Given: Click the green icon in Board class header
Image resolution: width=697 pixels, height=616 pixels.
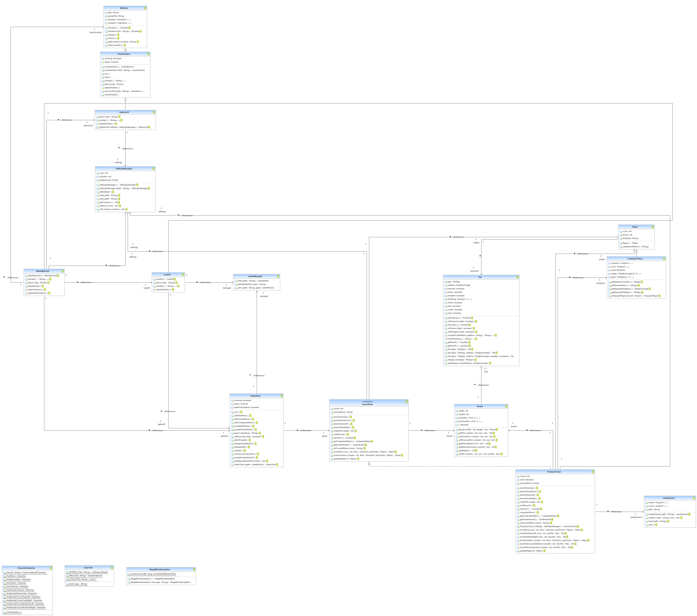Looking at the screenshot, I should point(506,406).
